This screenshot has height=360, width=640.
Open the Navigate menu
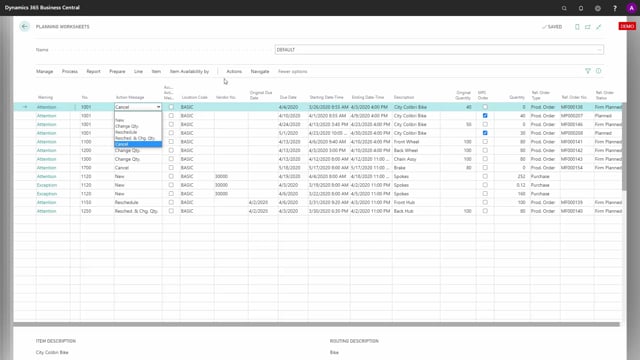pos(260,71)
